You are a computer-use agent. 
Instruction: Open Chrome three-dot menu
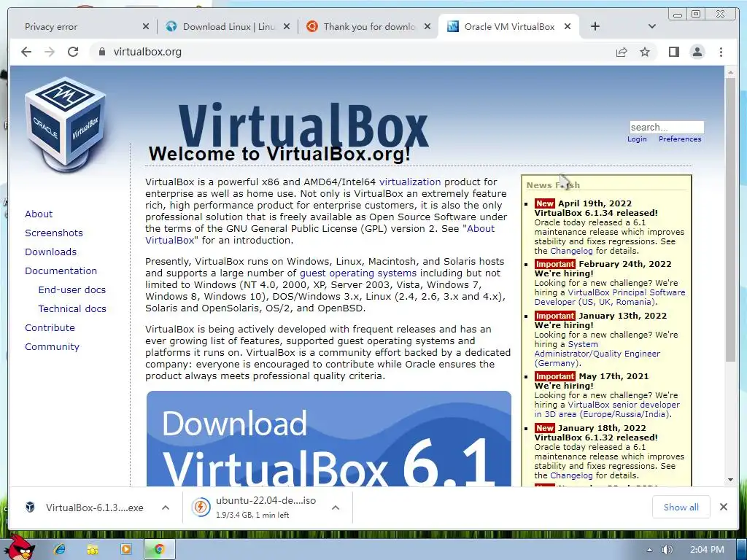(721, 52)
